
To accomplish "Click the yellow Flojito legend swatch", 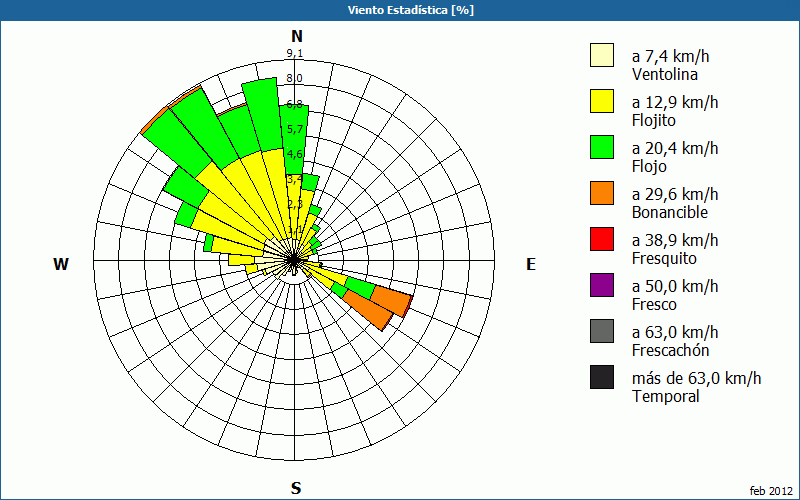I will click(x=602, y=101).
